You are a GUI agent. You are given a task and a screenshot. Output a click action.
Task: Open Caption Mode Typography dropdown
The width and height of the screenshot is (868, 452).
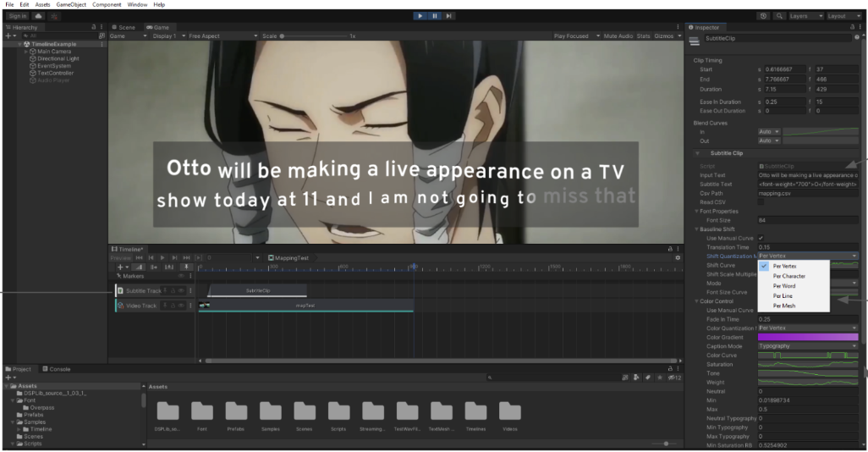(x=808, y=346)
